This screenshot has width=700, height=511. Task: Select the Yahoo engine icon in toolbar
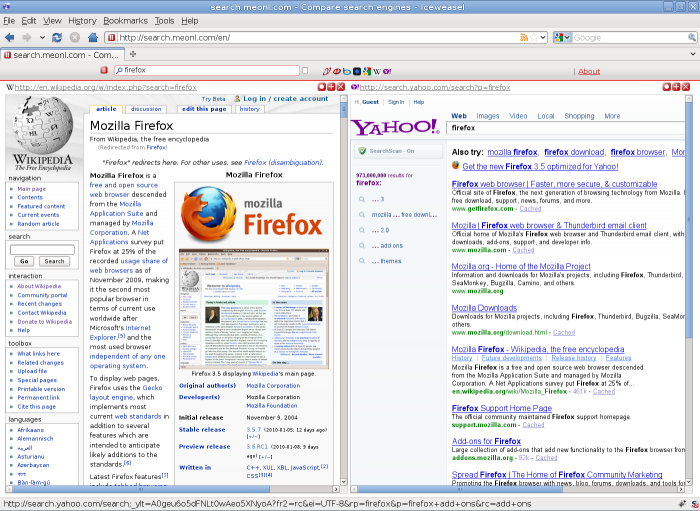pos(387,71)
